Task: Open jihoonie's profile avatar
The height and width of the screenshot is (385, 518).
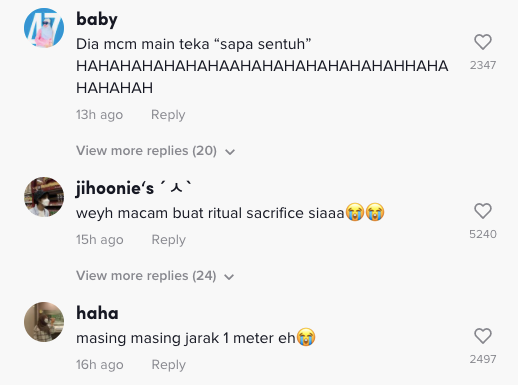Action: tap(44, 197)
